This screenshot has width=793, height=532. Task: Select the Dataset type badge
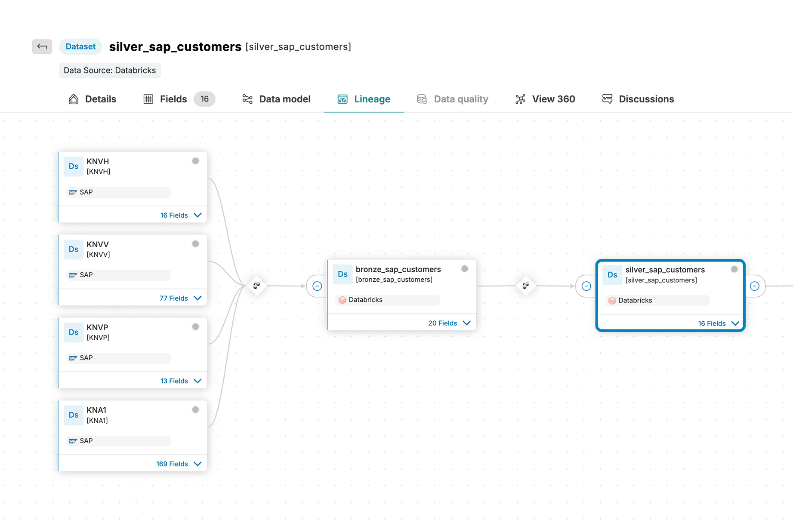[x=80, y=46]
